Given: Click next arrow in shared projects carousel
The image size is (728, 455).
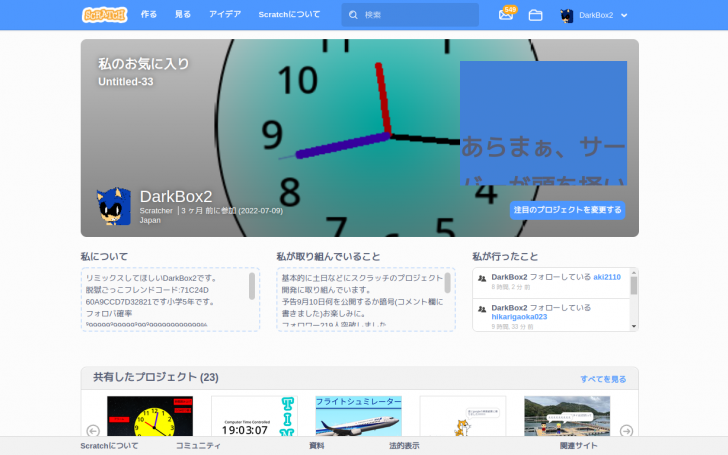Looking at the screenshot, I should click(626, 431).
